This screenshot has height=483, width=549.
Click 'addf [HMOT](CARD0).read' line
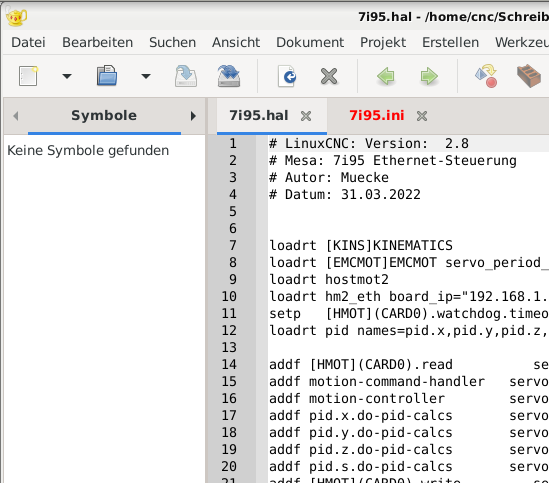click(x=361, y=365)
